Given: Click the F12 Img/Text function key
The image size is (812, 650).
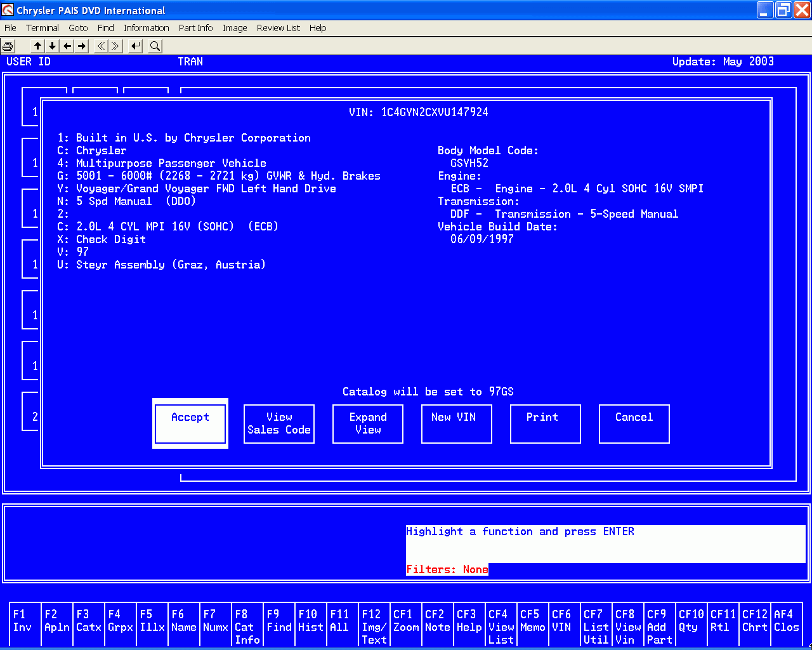Looking at the screenshot, I should (374, 625).
